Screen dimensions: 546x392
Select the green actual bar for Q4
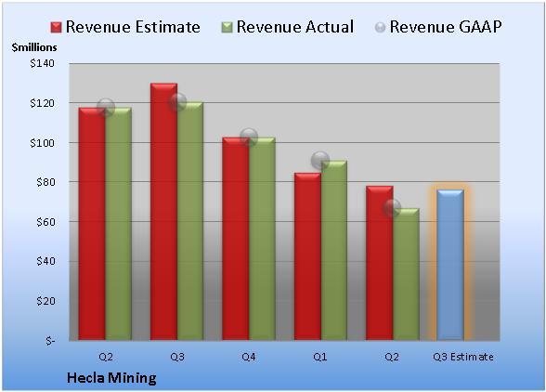pyautogui.click(x=262, y=239)
